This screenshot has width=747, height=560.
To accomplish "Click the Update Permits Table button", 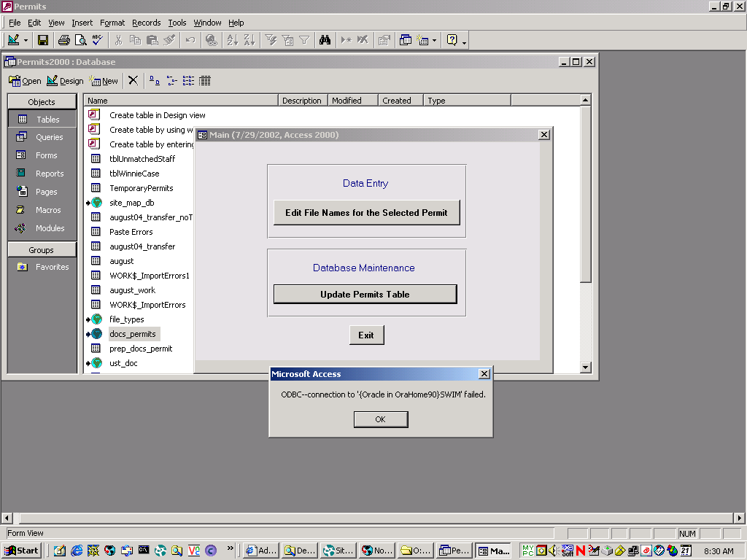I will 365,294.
